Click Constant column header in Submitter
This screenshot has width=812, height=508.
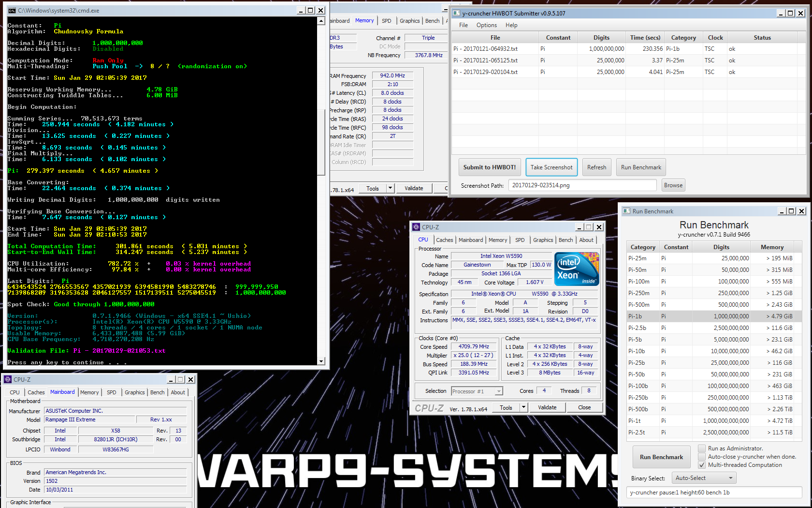coord(558,38)
